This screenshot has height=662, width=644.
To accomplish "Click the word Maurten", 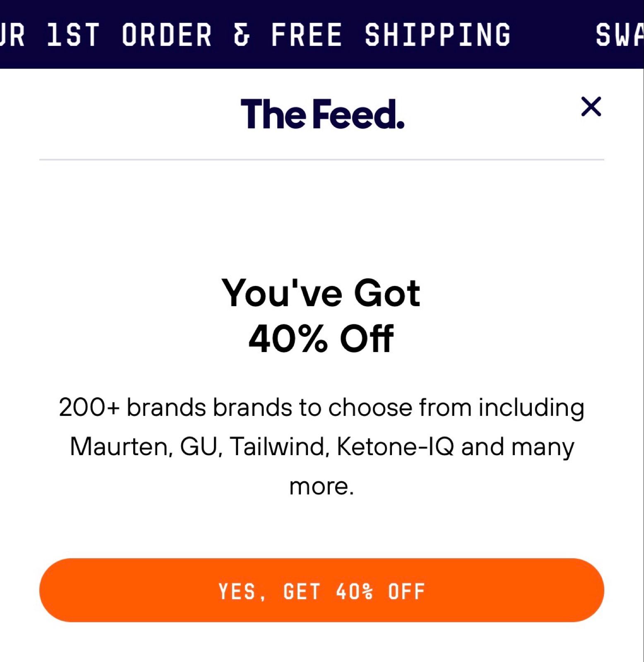I will 119,447.
